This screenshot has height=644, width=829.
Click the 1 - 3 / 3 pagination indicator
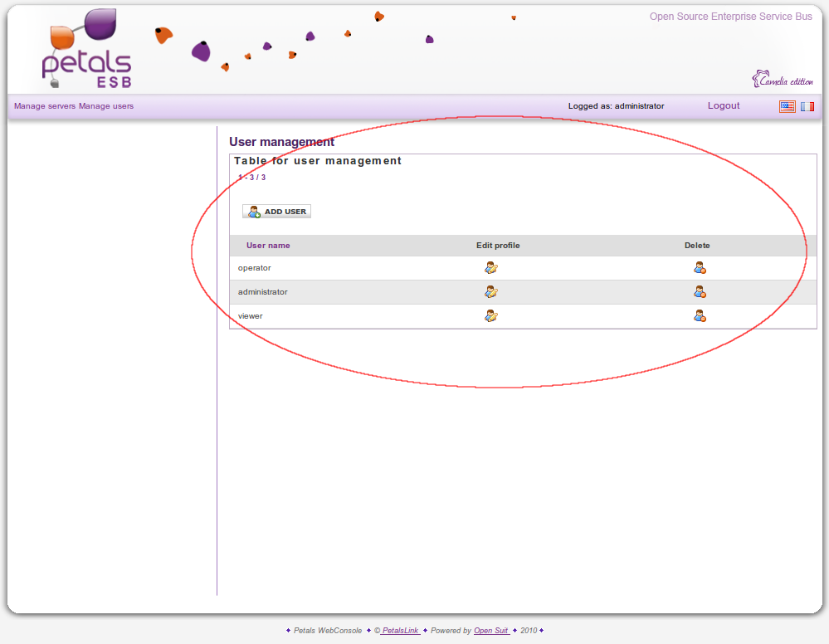(x=252, y=178)
